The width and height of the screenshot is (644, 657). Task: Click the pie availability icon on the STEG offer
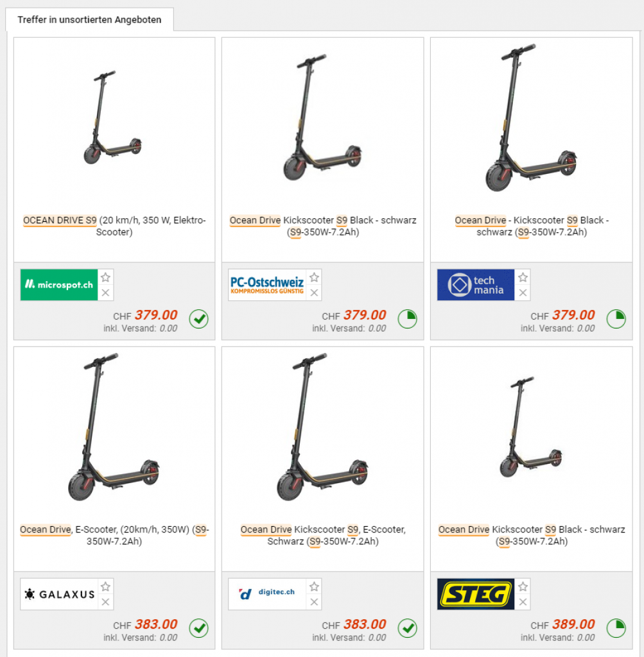tap(616, 628)
